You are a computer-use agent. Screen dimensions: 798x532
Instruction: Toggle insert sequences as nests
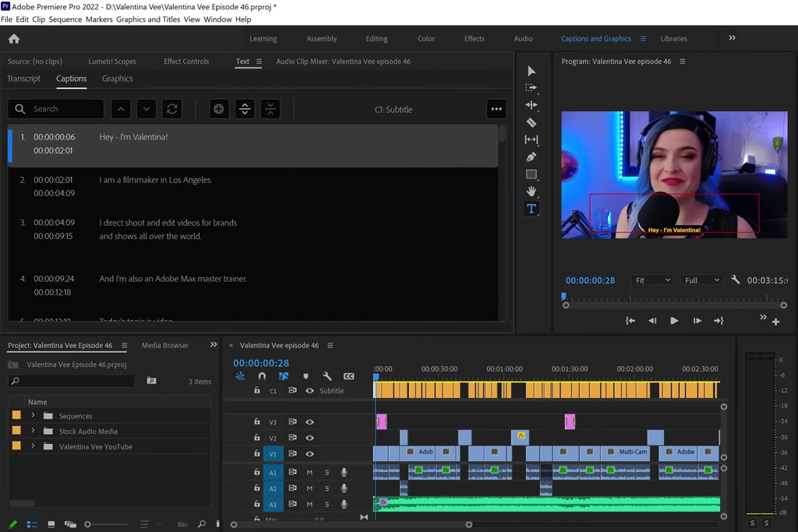[240, 376]
